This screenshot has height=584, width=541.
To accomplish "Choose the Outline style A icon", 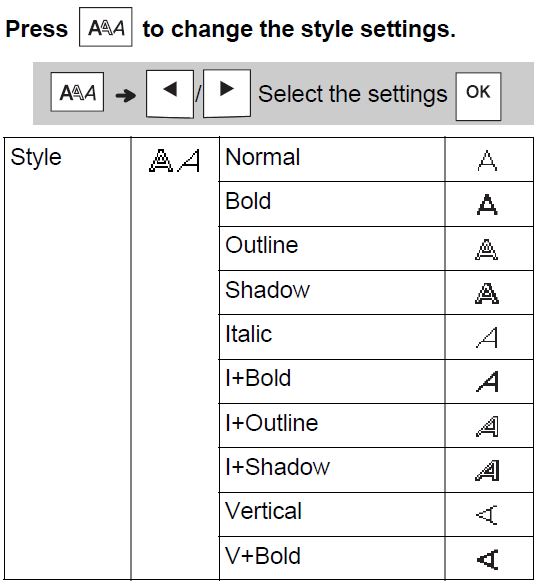I will coord(487,249).
